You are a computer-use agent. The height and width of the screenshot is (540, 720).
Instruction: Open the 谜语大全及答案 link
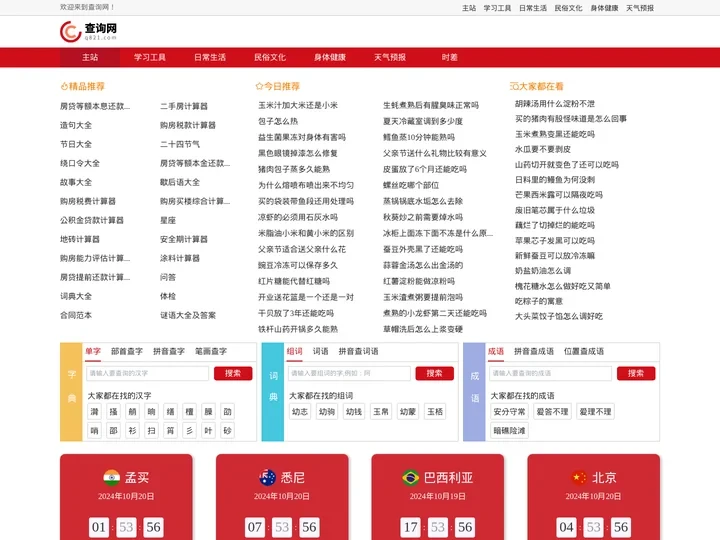[x=188, y=315]
